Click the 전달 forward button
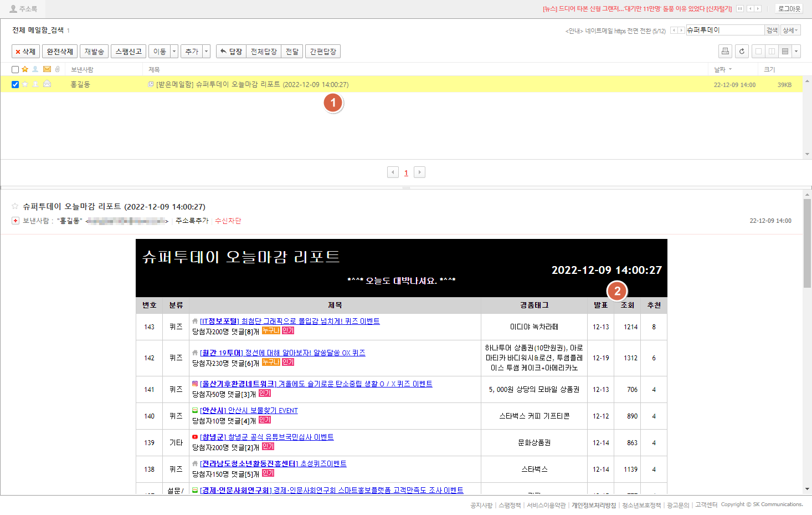812x515 pixels. [x=292, y=52]
